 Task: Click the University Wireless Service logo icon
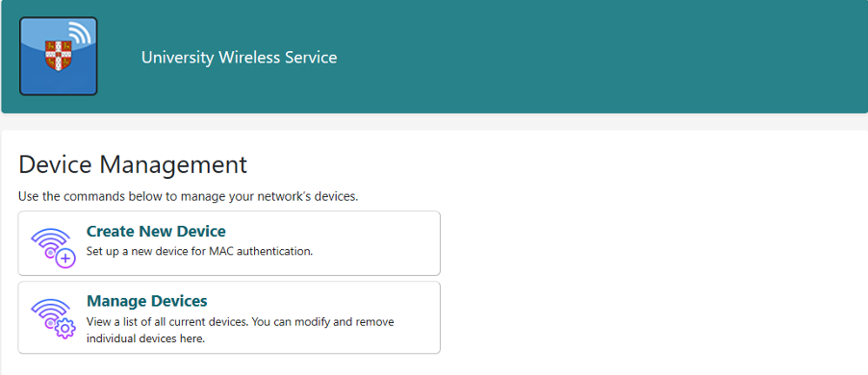tap(58, 56)
